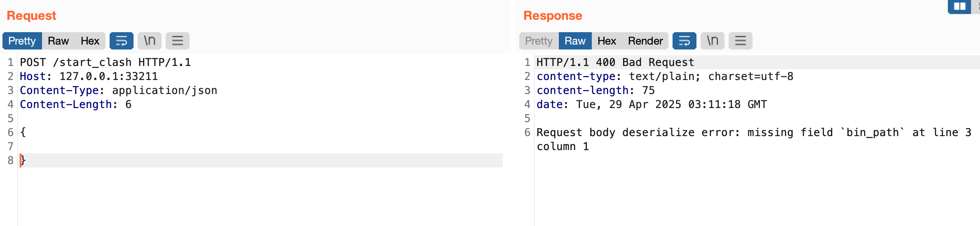This screenshot has height=226, width=980.
Task: Click the Content-Length header in request
Action: pyautogui.click(x=75, y=104)
